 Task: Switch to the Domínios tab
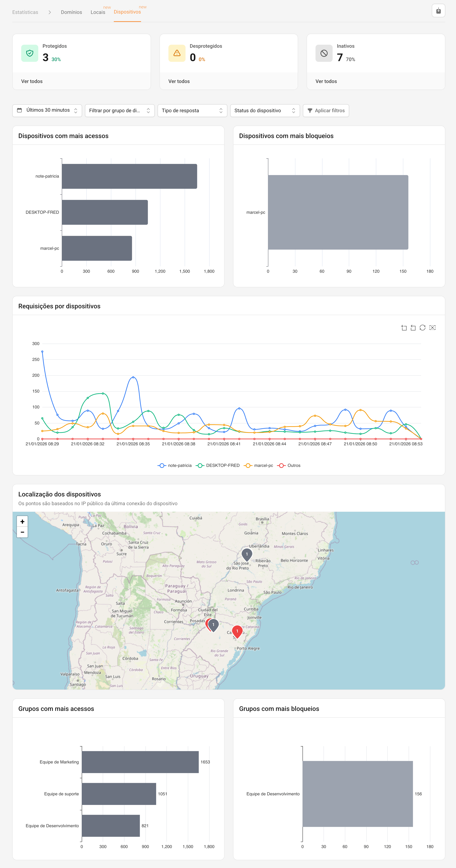pos(71,12)
